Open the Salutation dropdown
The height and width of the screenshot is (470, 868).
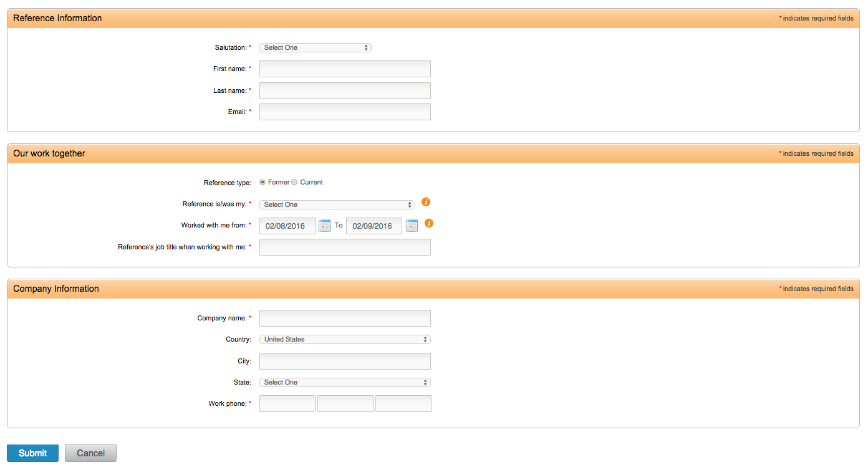coord(316,47)
